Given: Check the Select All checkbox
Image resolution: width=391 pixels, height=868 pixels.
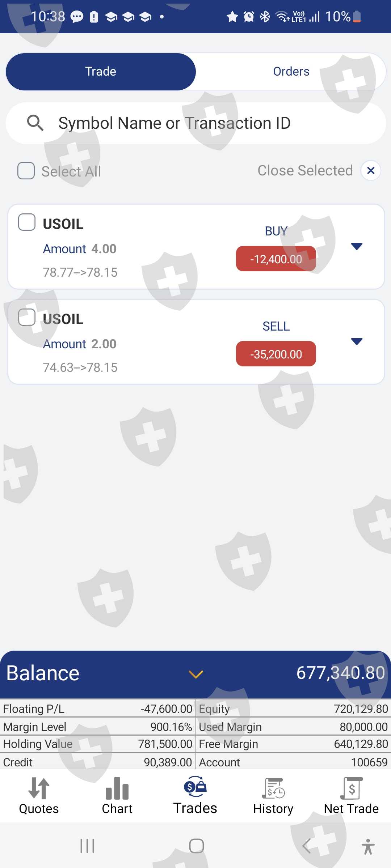Looking at the screenshot, I should [26, 171].
